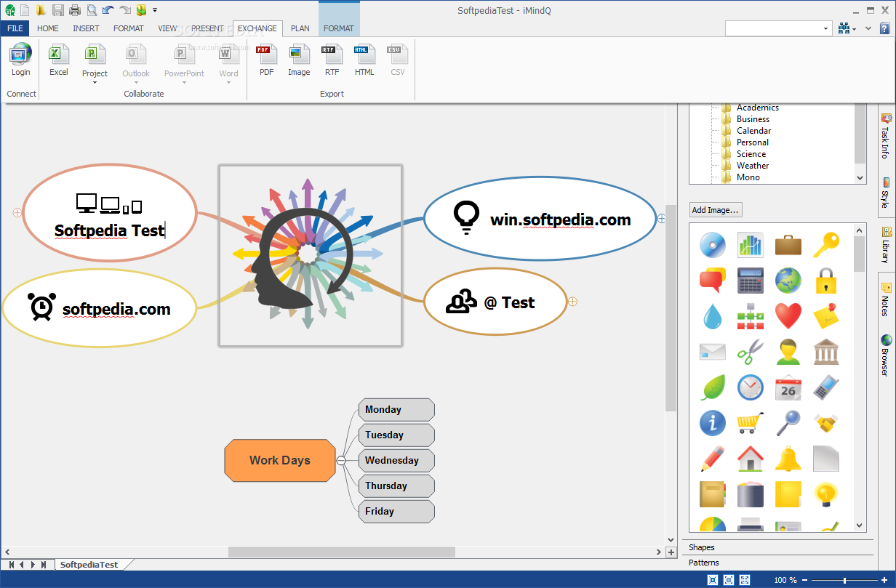
Task: Select the Academics folder in library tree
Action: pos(757,108)
